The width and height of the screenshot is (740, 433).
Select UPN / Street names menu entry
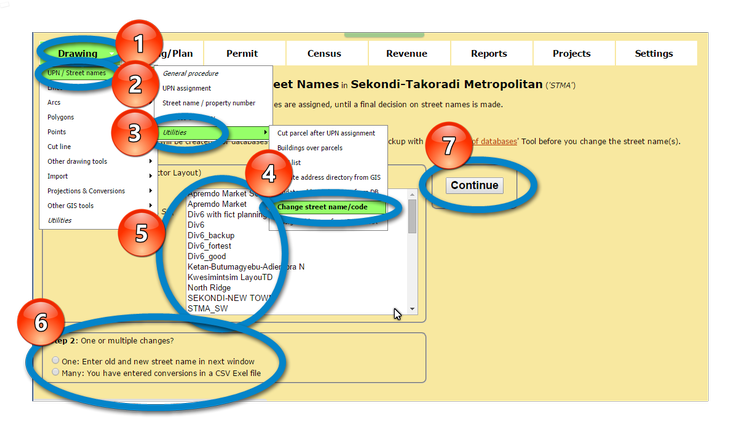click(76, 73)
